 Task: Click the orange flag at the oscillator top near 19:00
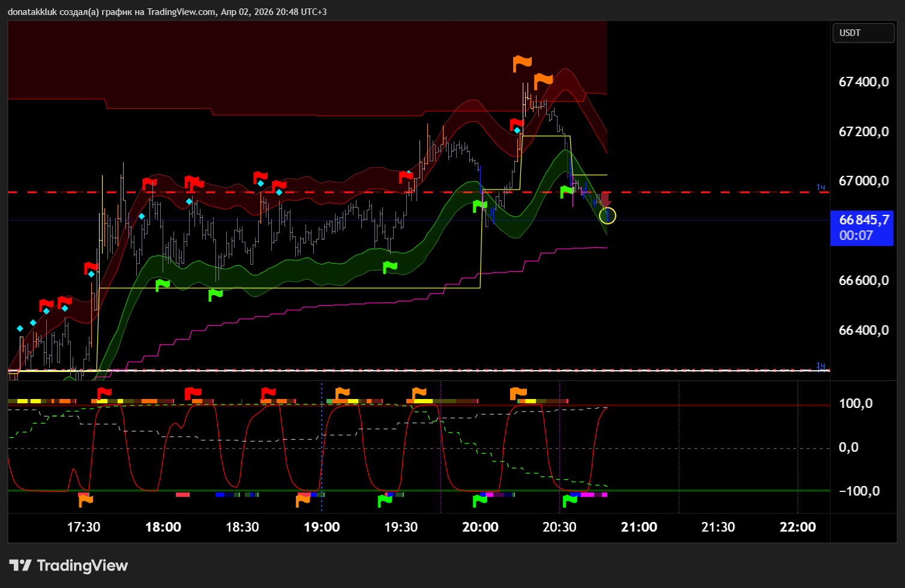pyautogui.click(x=342, y=394)
